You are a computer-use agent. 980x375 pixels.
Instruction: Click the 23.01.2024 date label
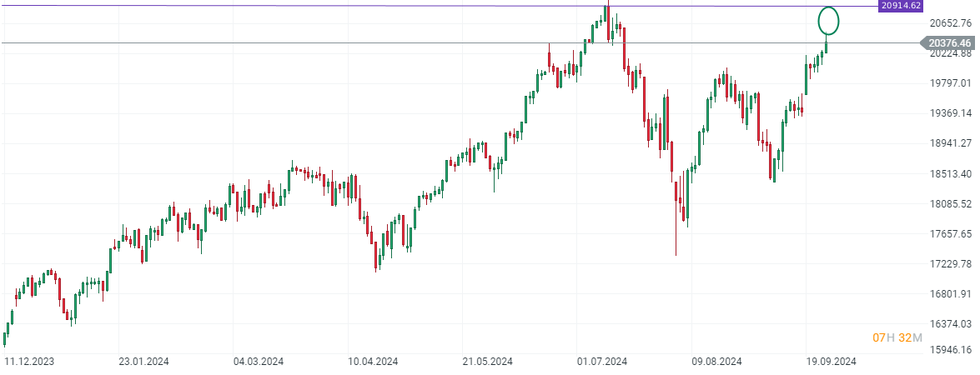click(144, 362)
